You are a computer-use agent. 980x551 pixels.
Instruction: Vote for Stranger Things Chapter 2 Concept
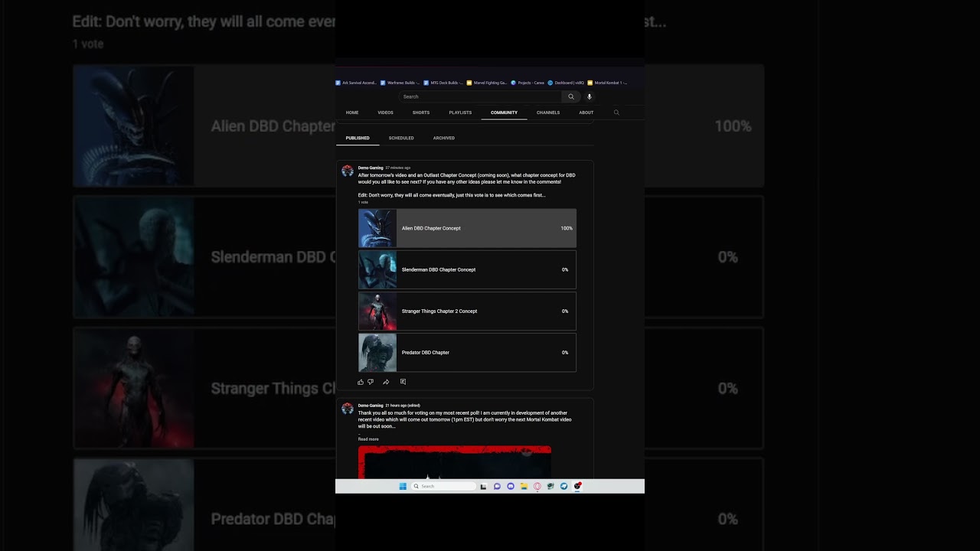pyautogui.click(x=467, y=311)
